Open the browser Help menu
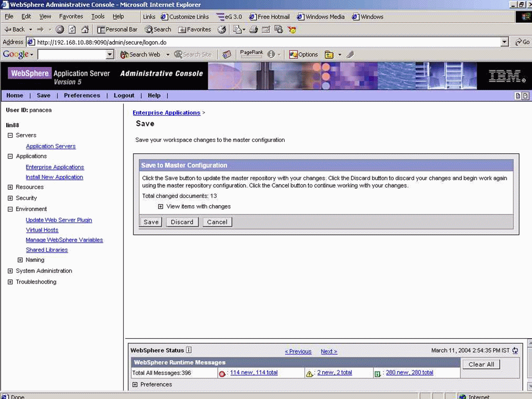The width and height of the screenshot is (532, 399). (x=118, y=16)
